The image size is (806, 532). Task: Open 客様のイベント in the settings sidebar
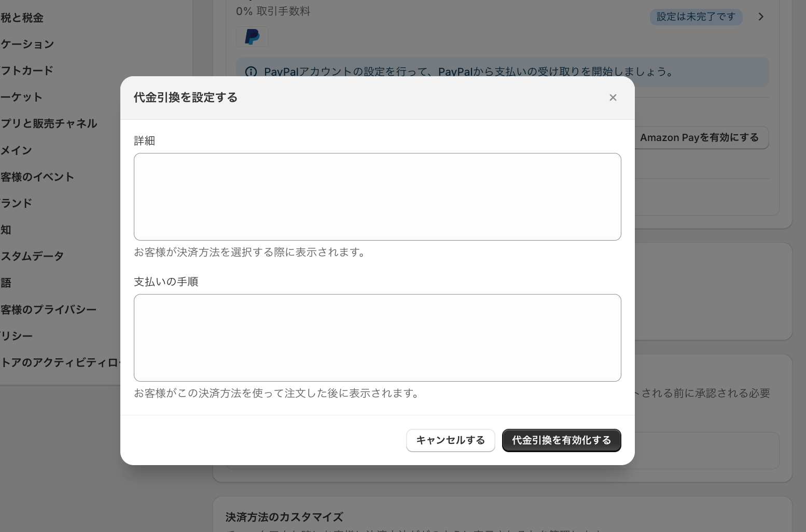[x=37, y=177]
